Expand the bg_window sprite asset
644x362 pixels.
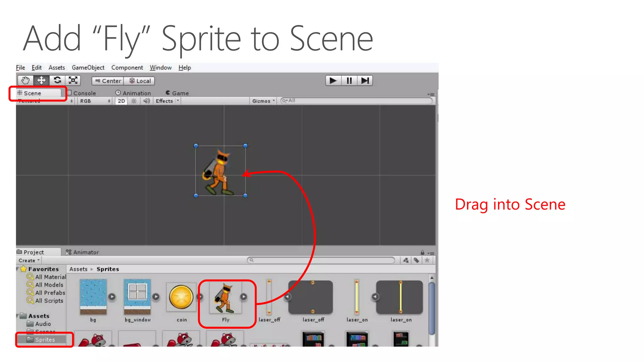point(156,297)
